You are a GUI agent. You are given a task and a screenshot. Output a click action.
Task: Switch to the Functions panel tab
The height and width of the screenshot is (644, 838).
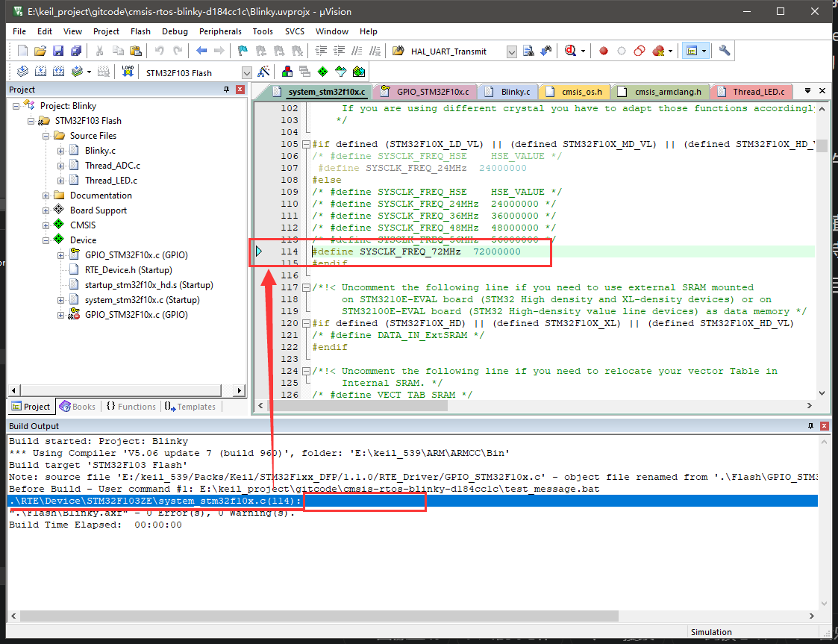(131, 407)
